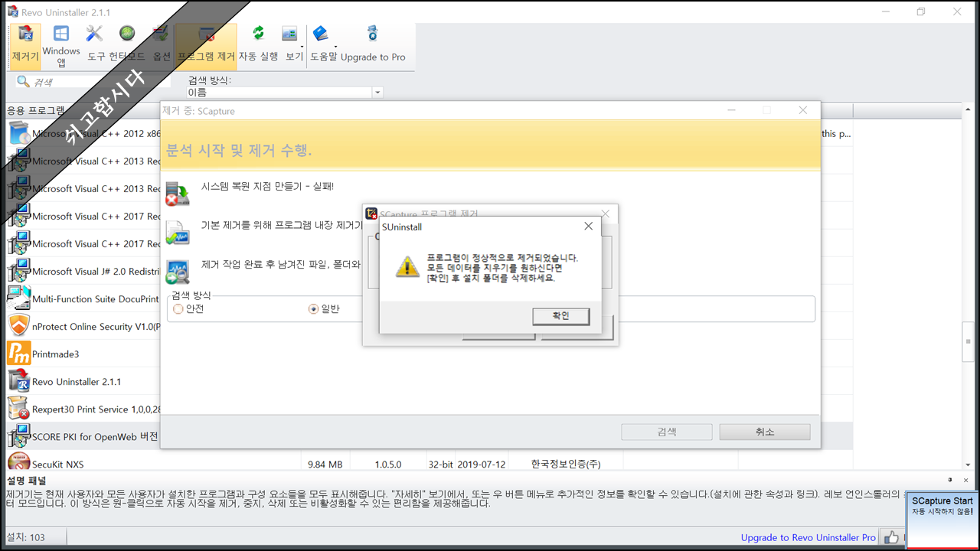The height and width of the screenshot is (551, 980).
Task: Click the built-in uninstaller step icon
Action: (178, 232)
